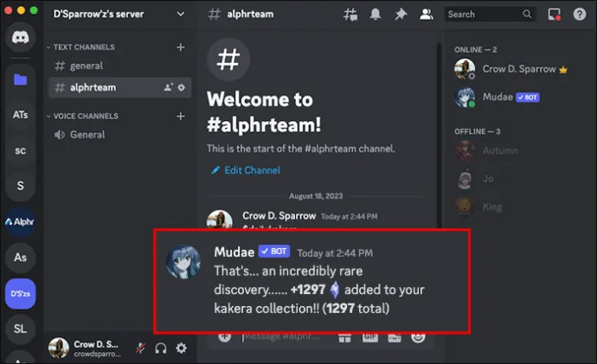Open the Threads icon in header
597x364 pixels.
click(x=350, y=15)
